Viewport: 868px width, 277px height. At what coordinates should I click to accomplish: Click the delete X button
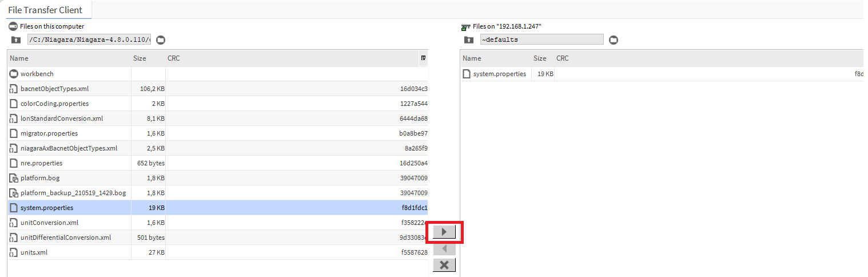[x=444, y=265]
